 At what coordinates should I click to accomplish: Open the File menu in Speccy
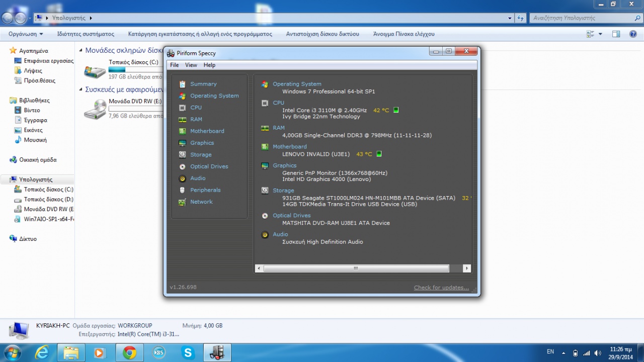(x=175, y=65)
